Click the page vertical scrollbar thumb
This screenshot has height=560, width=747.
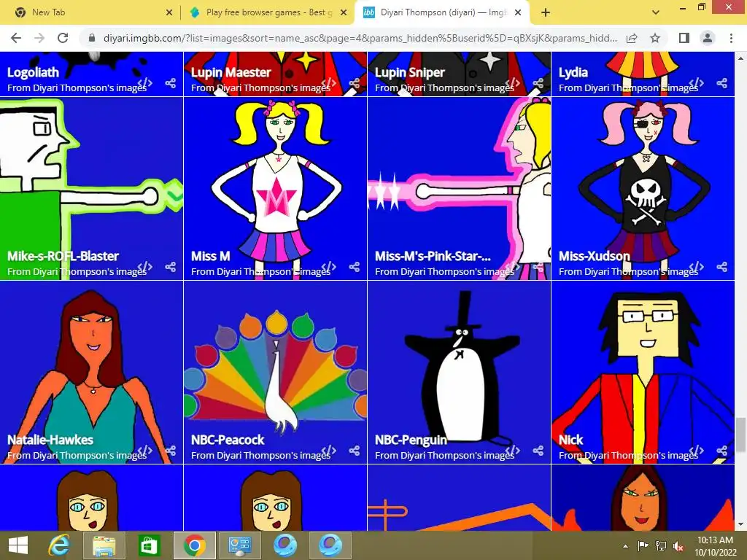point(741,436)
